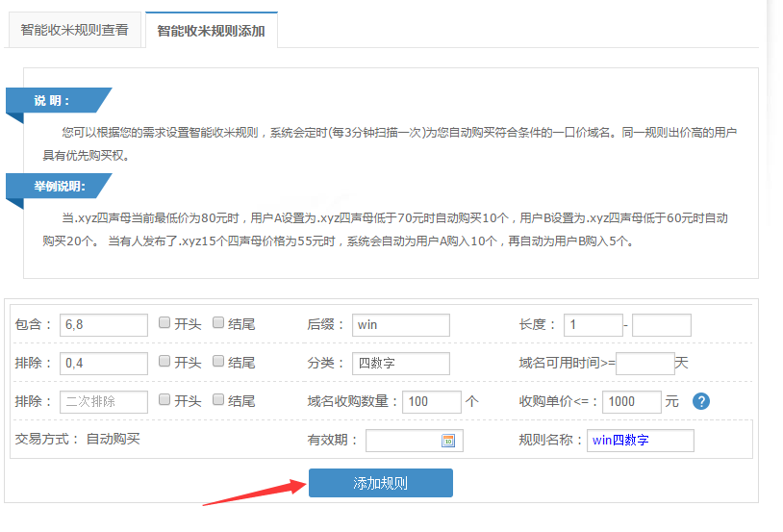This screenshot has height=532, width=783.
Task: Click the minimum 长度 field with value 1
Action: 593,325
